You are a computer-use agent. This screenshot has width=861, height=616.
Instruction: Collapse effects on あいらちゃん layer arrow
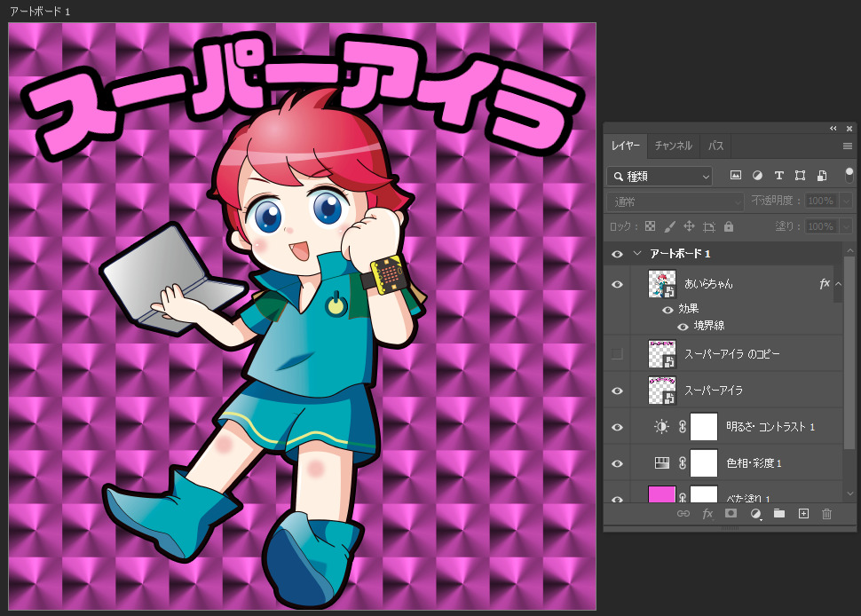click(839, 284)
